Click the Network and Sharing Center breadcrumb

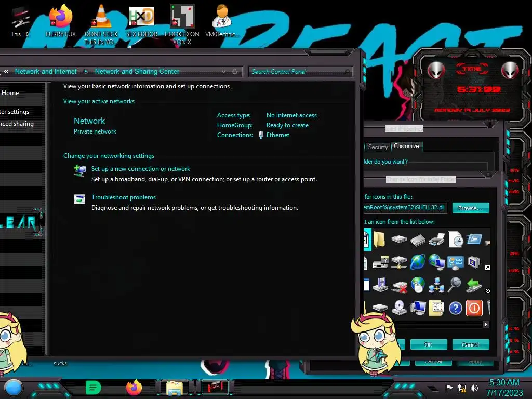[x=137, y=71]
